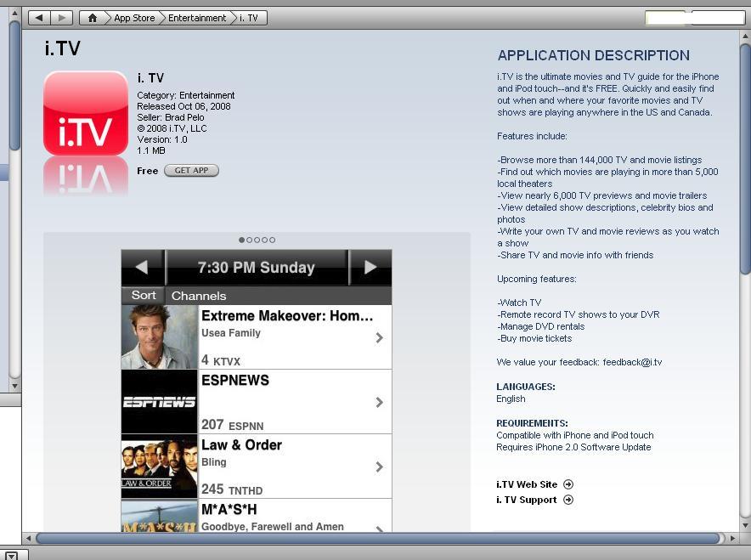Click the 245 TNTHD channel label
The height and width of the screenshot is (560, 751).
232,489
